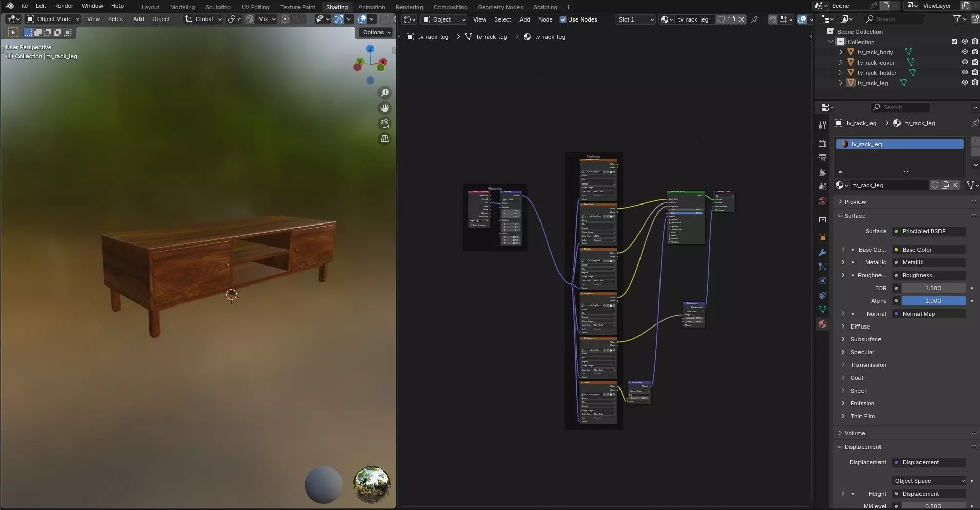This screenshot has height=510, width=980.
Task: Open the File menu
Action: 23,6
